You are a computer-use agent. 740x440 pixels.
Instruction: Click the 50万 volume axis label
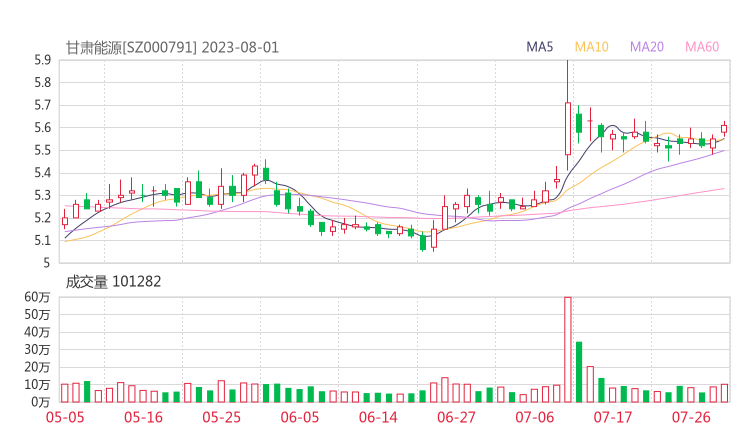(x=37, y=314)
